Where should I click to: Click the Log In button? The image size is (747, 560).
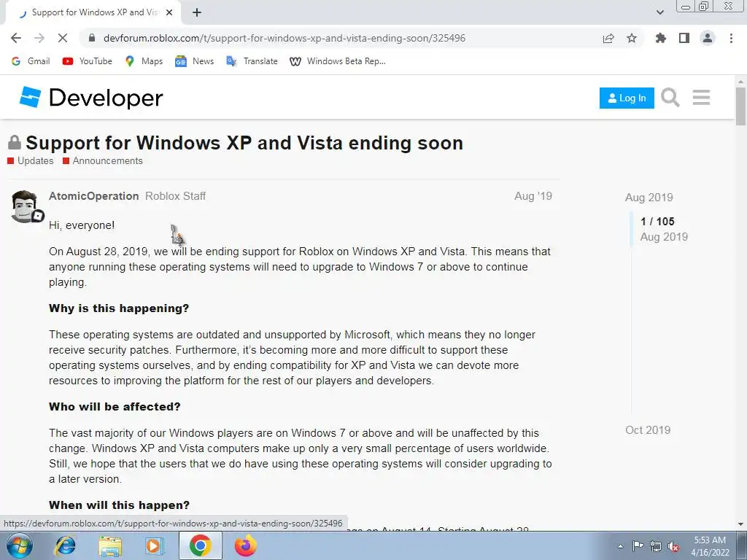[627, 98]
